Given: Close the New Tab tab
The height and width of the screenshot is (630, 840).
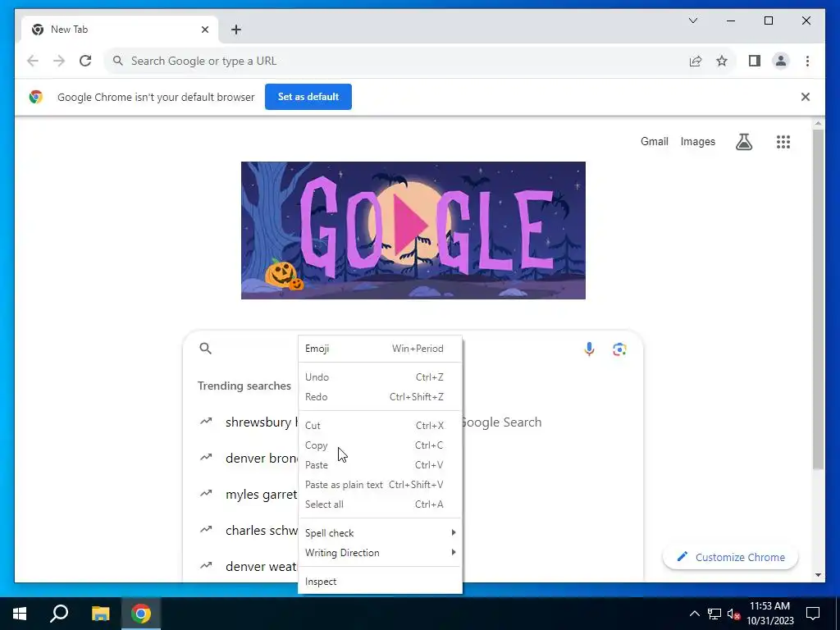Looking at the screenshot, I should coord(204,30).
